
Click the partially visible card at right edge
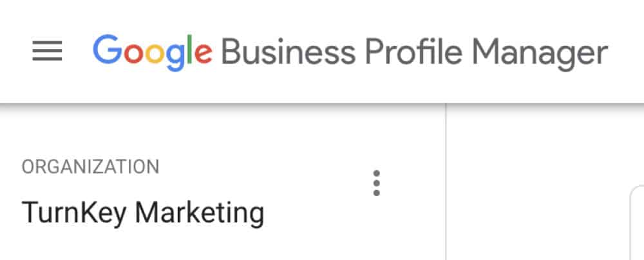[x=637, y=225]
